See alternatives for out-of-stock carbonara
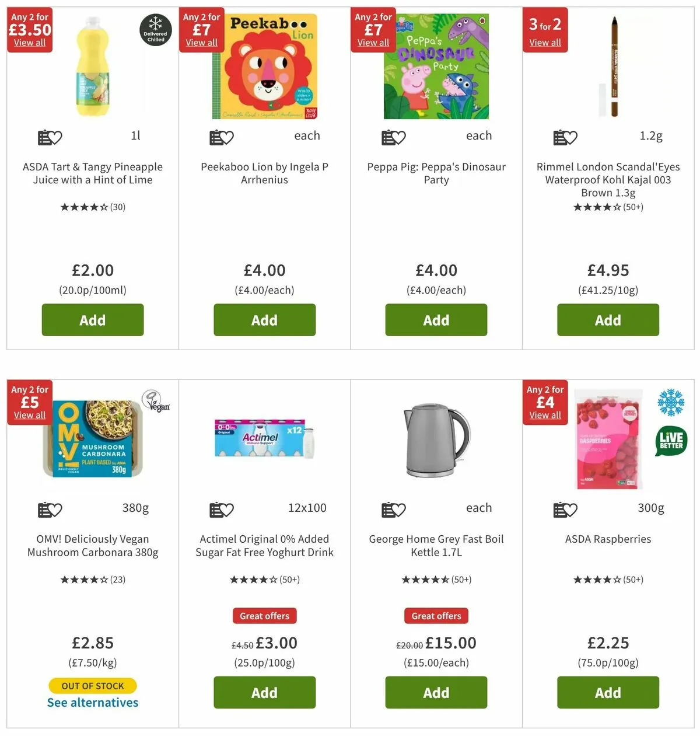This screenshot has width=700, height=736. coord(93,702)
